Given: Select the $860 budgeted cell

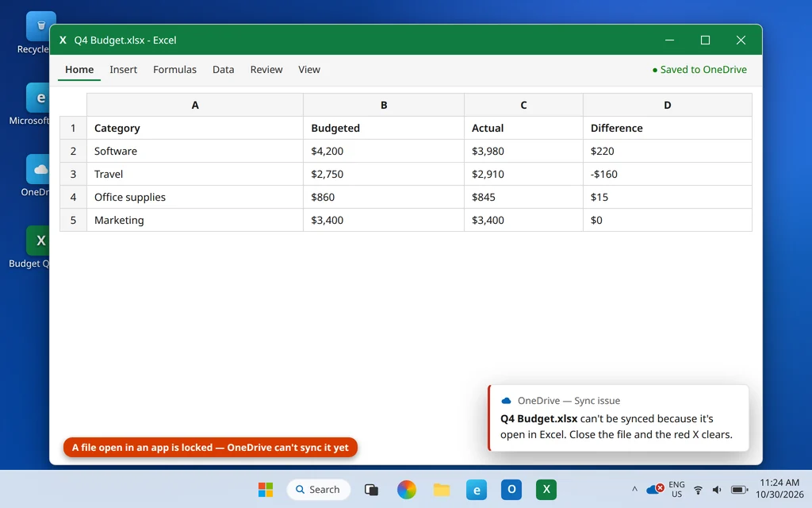Looking at the screenshot, I should [384, 197].
